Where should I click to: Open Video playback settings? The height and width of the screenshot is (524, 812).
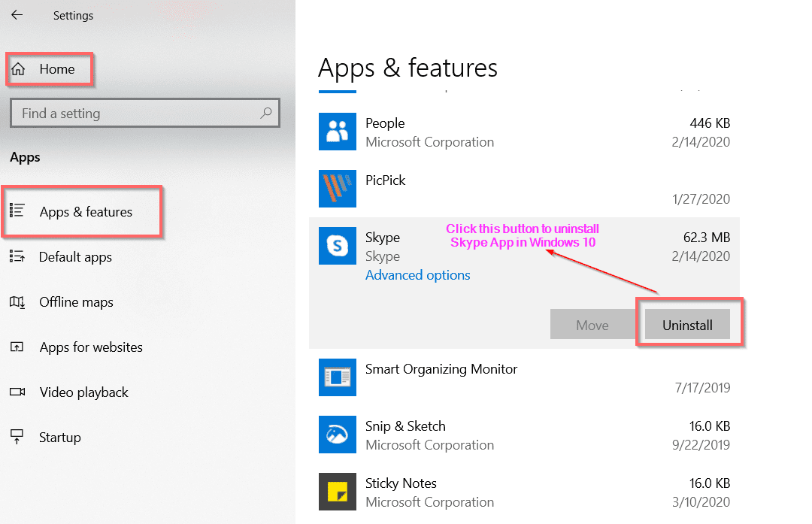coord(83,392)
